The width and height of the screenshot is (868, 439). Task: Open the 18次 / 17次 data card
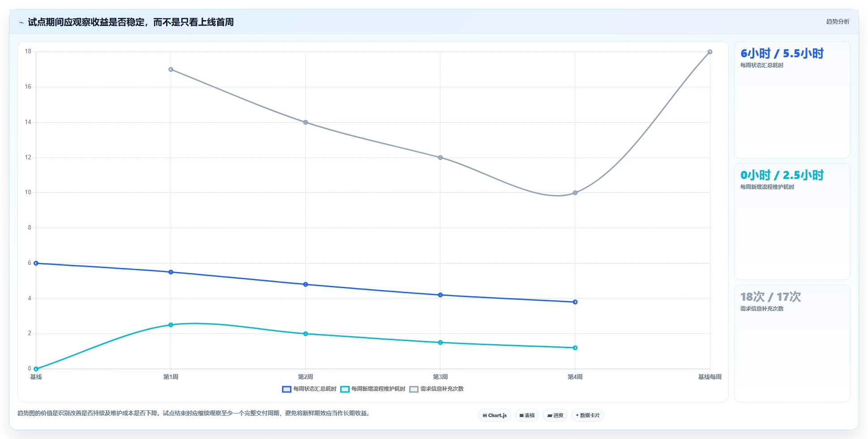point(792,343)
